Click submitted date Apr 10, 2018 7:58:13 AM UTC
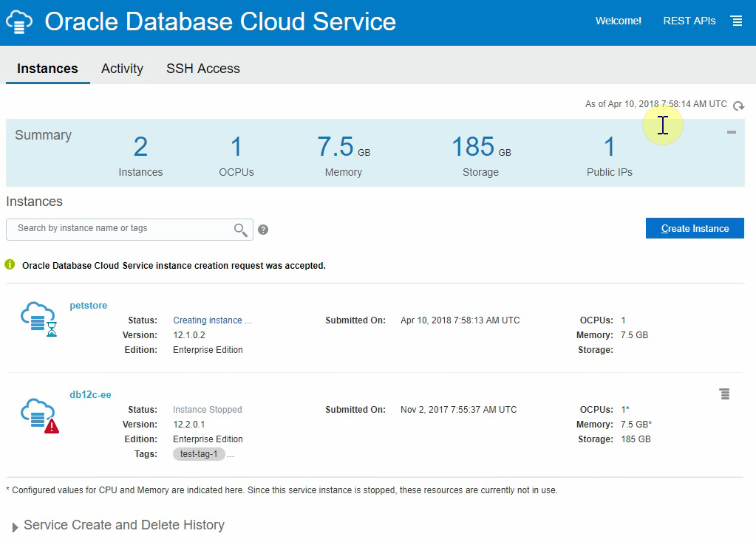Screen dimensions: 756x539 click(460, 320)
